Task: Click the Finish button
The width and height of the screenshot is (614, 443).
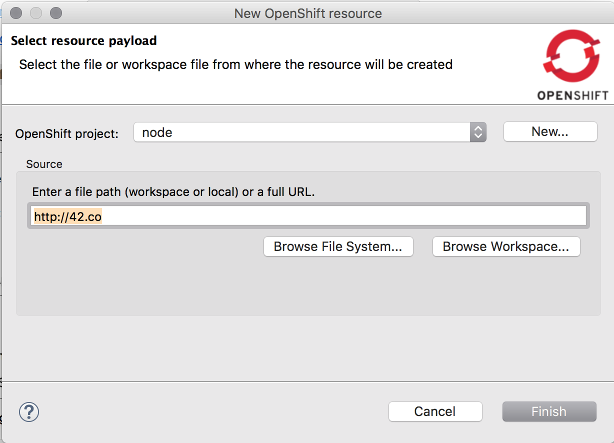Action: pos(549,411)
